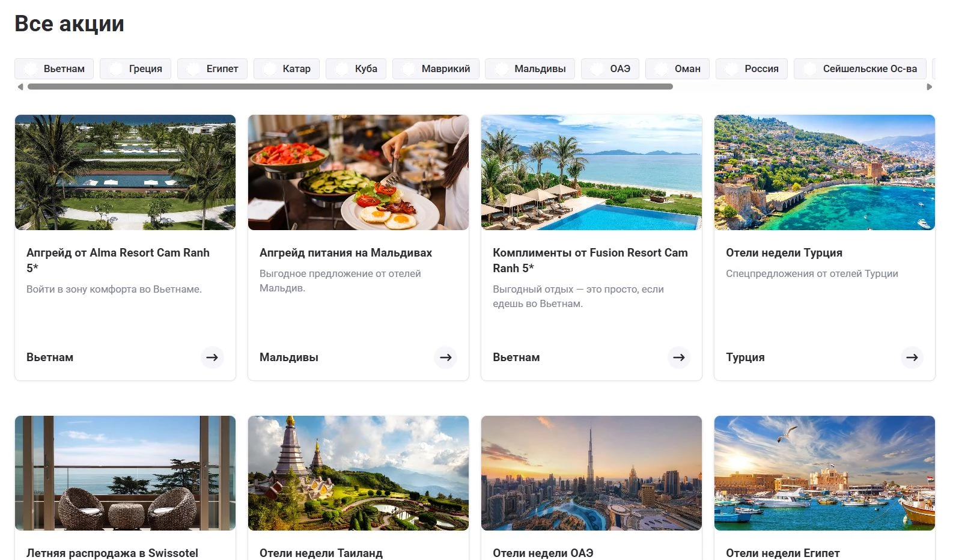Open arrow on Отели недели Турция card
This screenshot has height=560, width=953.
tap(912, 358)
